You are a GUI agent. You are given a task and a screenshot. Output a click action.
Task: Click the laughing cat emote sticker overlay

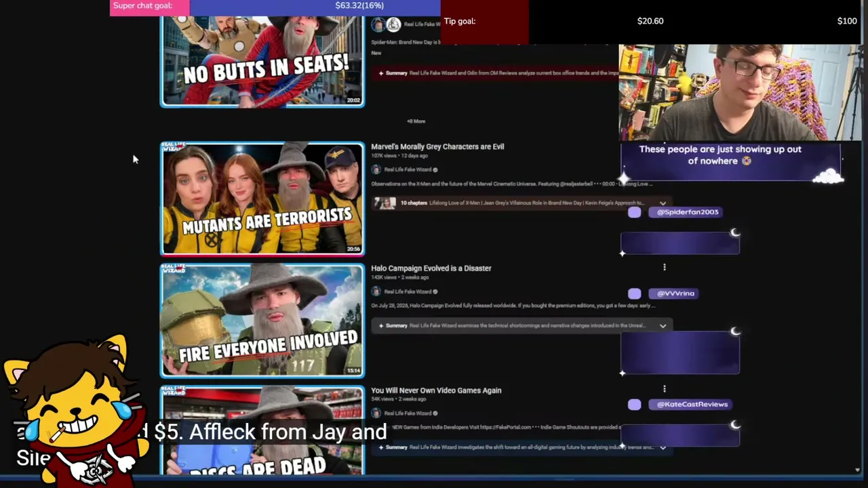75,410
